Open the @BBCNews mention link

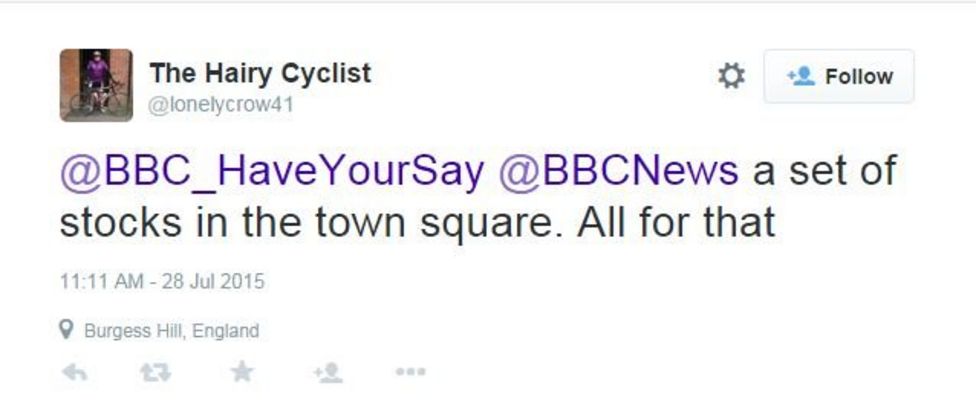click(617, 170)
